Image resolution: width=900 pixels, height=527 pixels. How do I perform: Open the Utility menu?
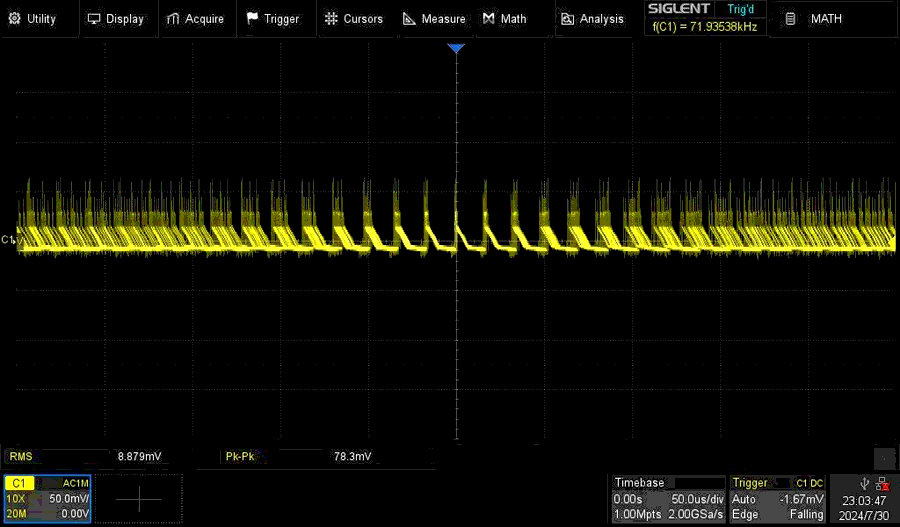(32, 19)
